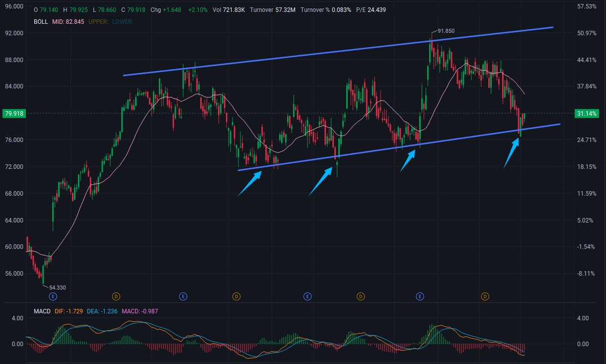Click the green 31.14% current percentage tag
This screenshot has width=606, height=364.
pyautogui.click(x=586, y=114)
